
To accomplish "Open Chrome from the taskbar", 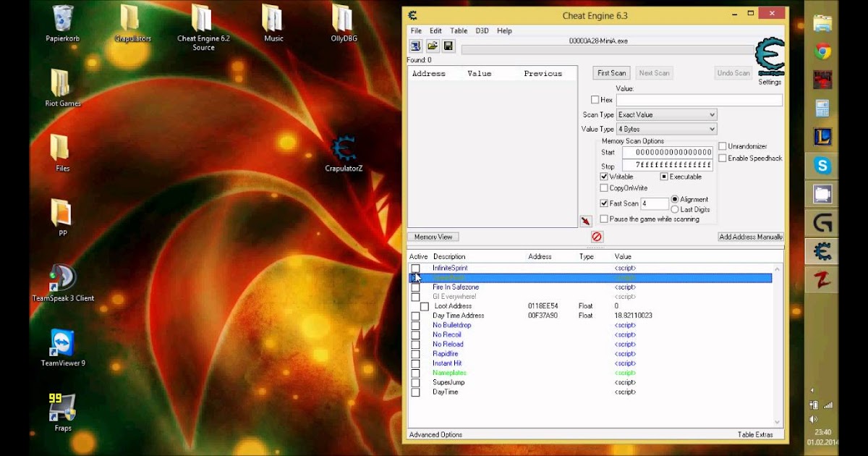I will click(822, 52).
